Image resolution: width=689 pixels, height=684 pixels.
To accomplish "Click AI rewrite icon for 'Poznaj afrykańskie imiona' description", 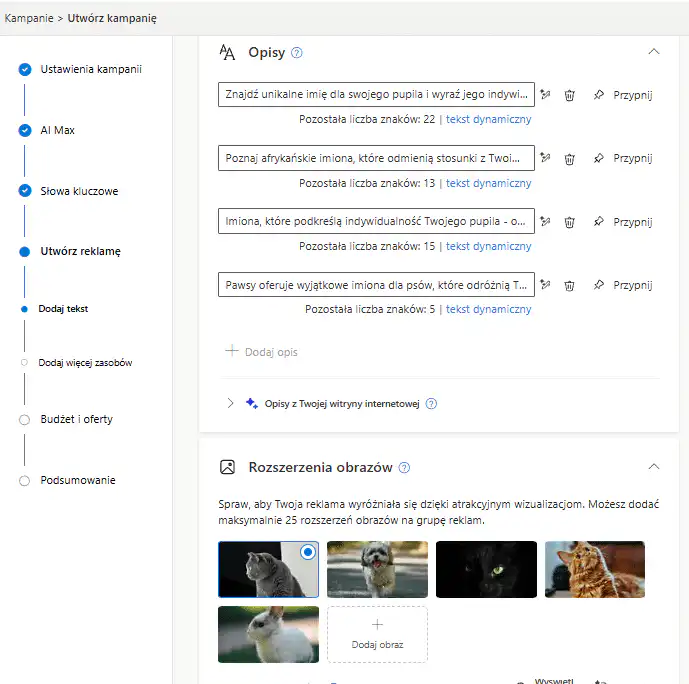I will click(x=545, y=158).
